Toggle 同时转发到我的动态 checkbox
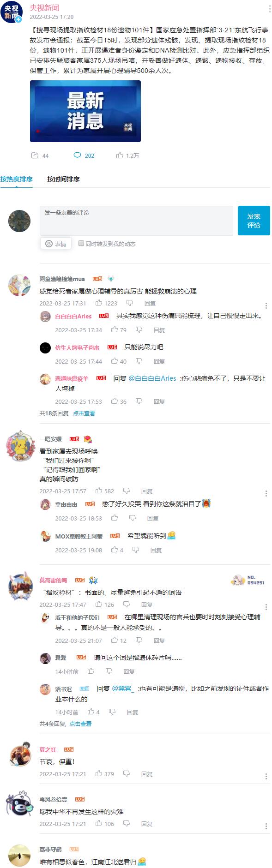Screen dimensions: 272x868 point(81,243)
